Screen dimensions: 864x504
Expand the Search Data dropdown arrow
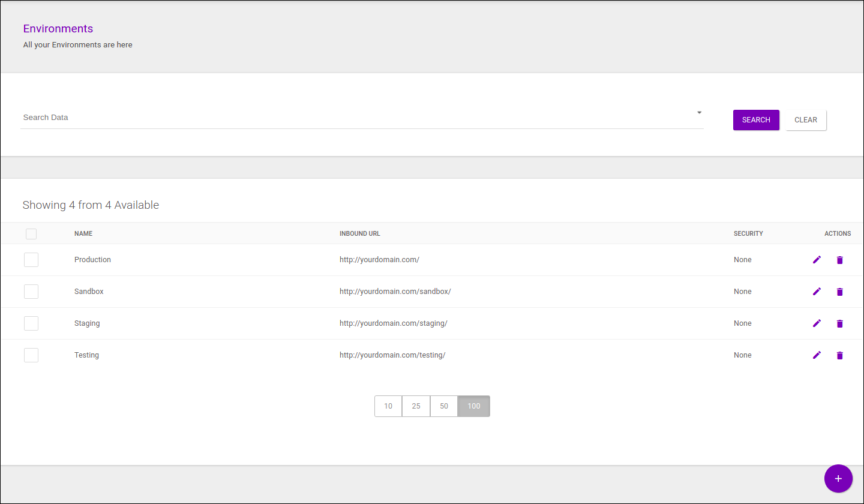699,113
